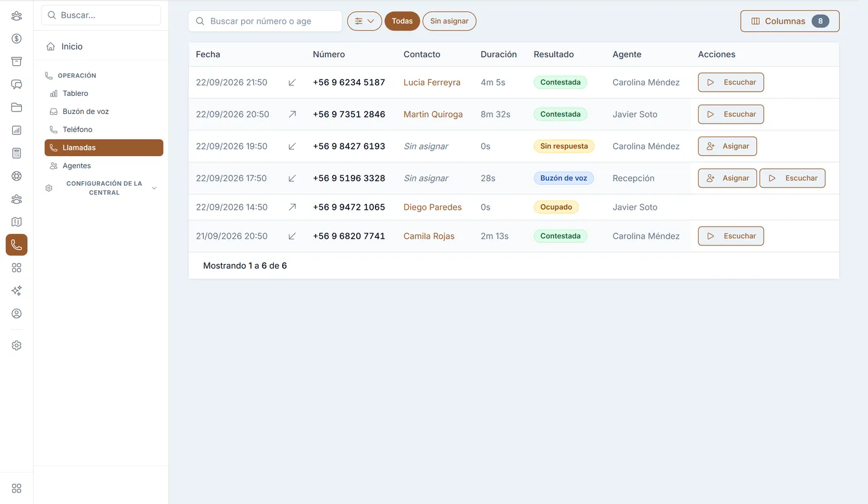Open the lifebuoy support icon

click(16, 176)
